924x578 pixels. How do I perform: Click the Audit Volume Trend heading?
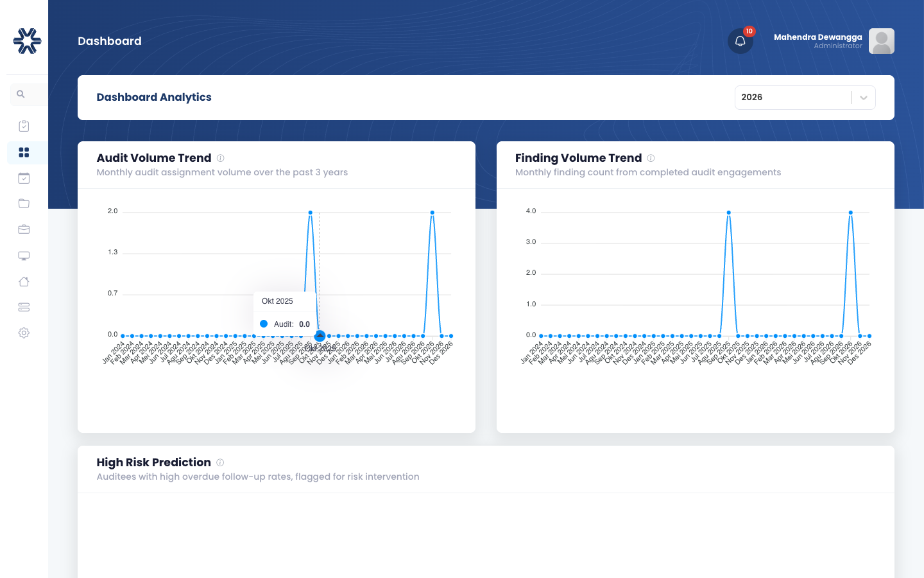(x=154, y=158)
